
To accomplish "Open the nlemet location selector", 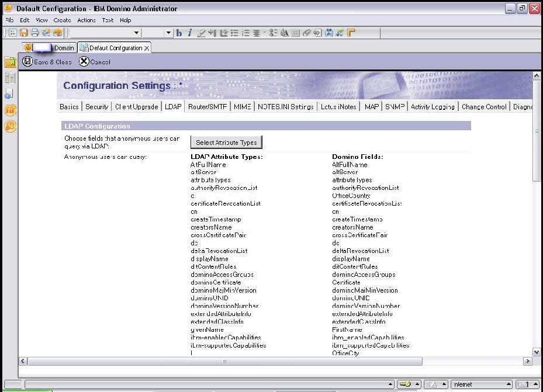I will tap(482, 384).
